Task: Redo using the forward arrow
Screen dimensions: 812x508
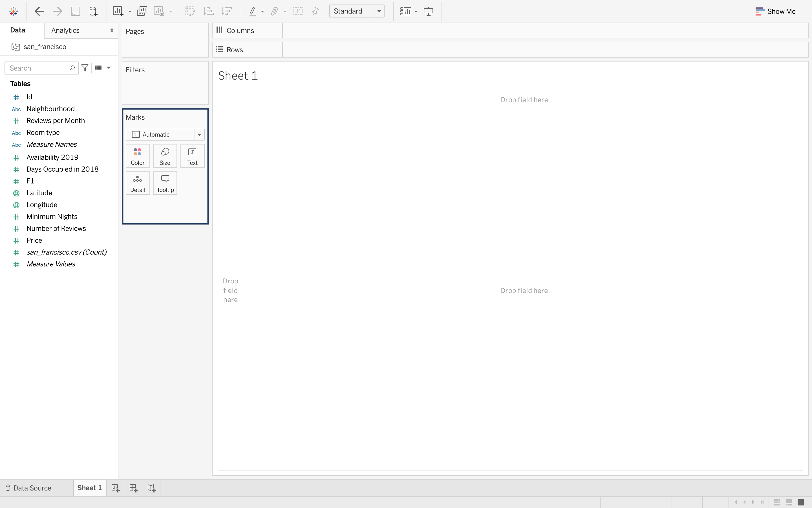Action: 58,11
